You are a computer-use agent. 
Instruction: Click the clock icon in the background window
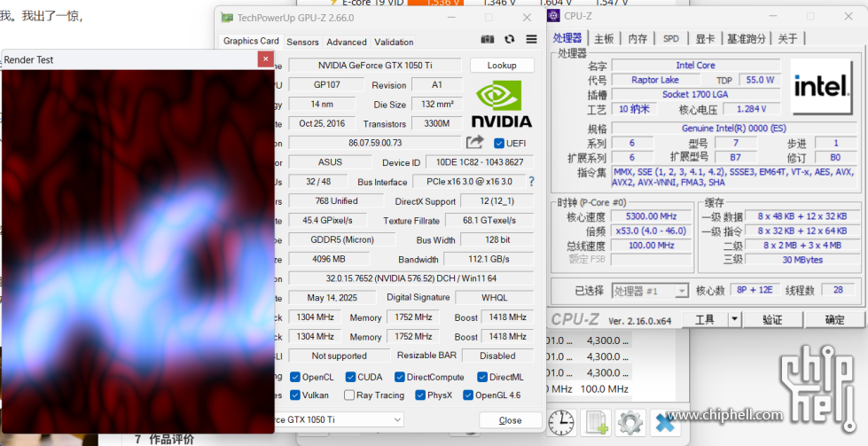(x=560, y=423)
